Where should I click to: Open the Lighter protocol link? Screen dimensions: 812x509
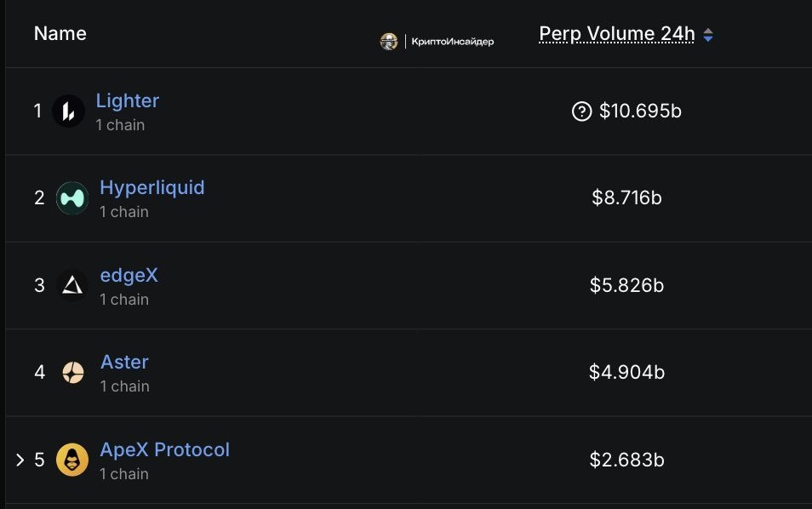pyautogui.click(x=127, y=100)
